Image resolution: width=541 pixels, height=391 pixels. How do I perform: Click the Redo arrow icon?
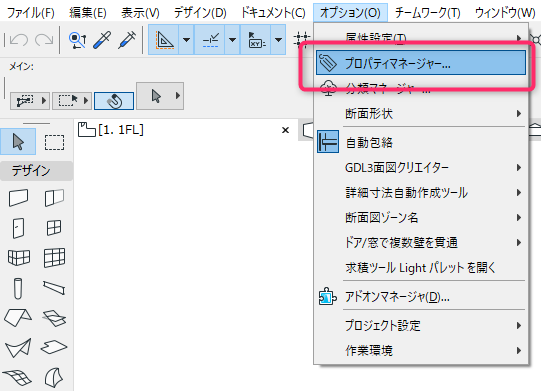point(44,40)
